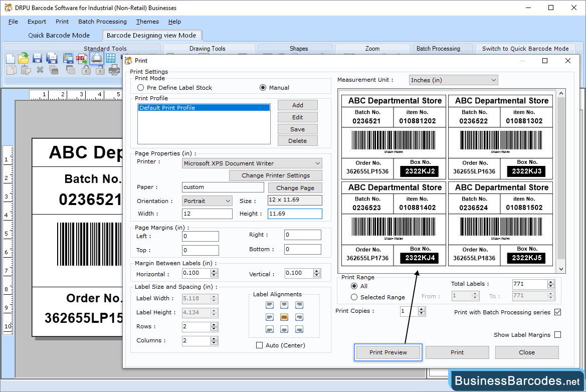
Task: Click Change Printer Settings button
Action: (x=275, y=175)
